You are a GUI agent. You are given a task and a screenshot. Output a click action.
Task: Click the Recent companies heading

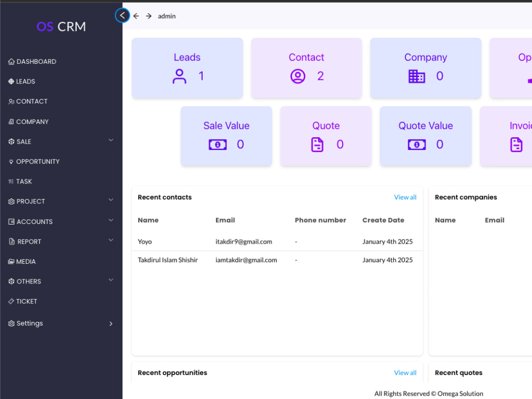click(x=466, y=197)
